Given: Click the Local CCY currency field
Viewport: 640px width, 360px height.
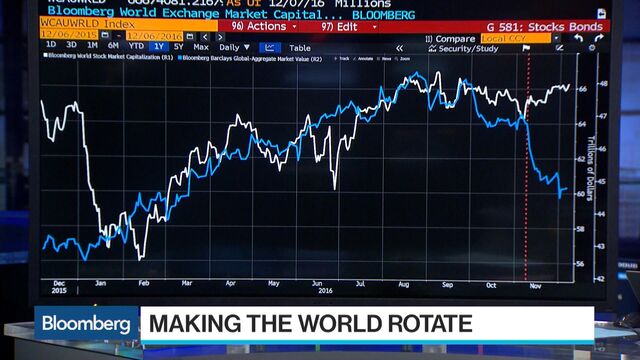Looking at the screenshot, I should coord(516,38).
